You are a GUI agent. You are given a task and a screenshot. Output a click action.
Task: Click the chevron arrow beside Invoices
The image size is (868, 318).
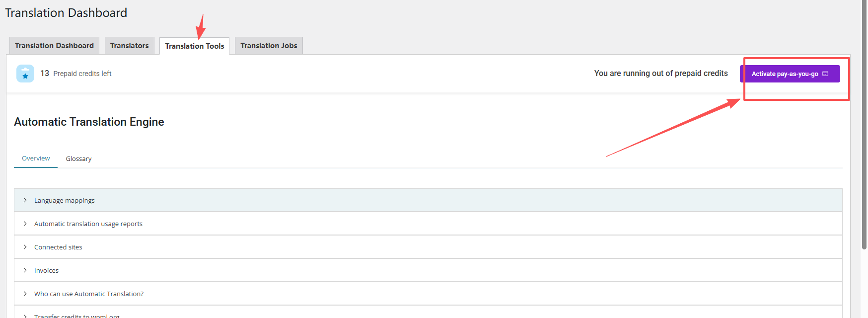[25, 270]
